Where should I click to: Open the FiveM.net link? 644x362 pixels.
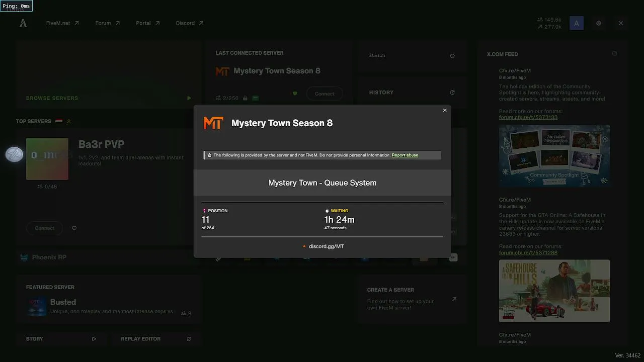click(62, 23)
